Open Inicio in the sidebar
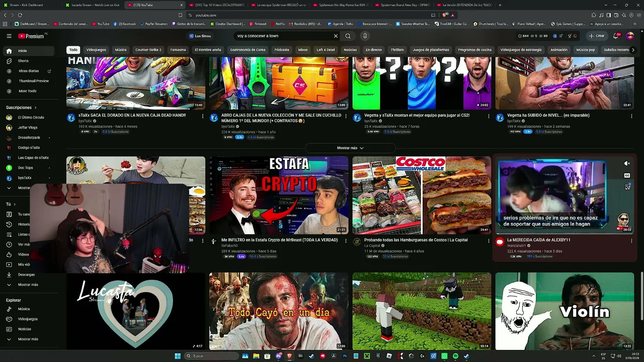The image size is (644, 362). [x=28, y=51]
